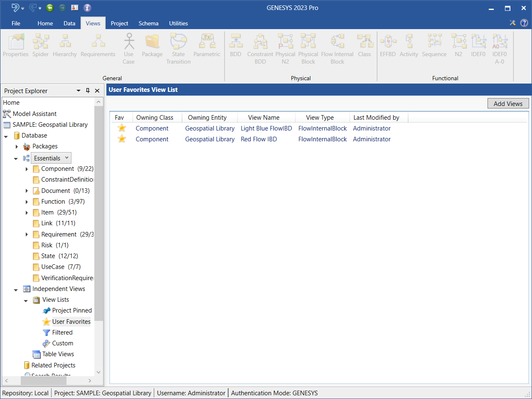Expand the Component folder

click(x=27, y=169)
